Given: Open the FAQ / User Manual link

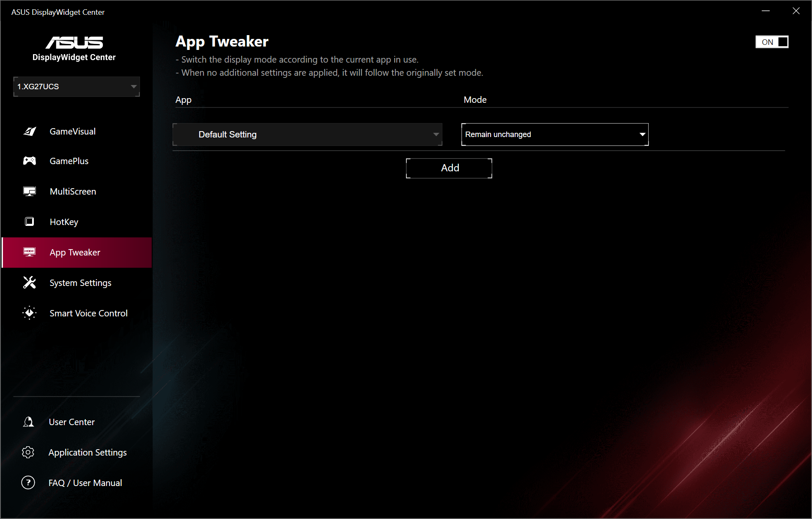Looking at the screenshot, I should click(x=85, y=483).
